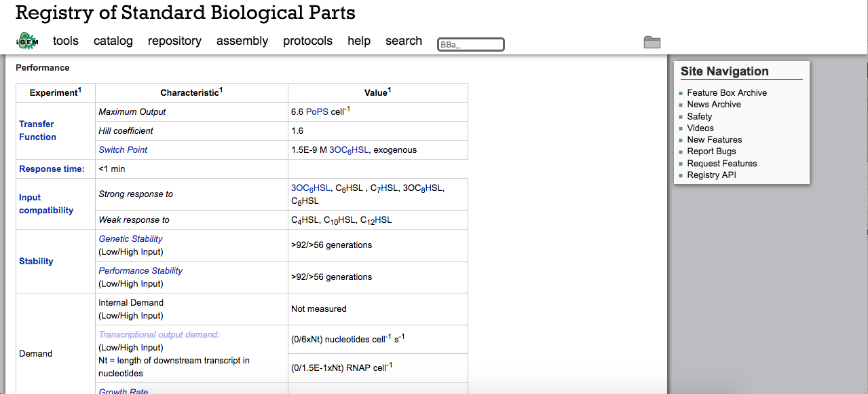Open the folder icon in header
Viewport: 868px width, 394px height.
click(652, 42)
